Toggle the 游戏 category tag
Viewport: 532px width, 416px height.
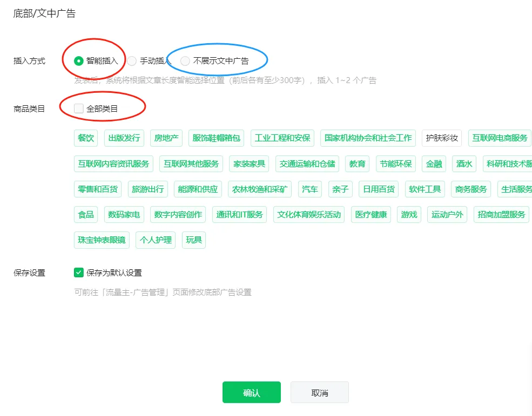409,215
